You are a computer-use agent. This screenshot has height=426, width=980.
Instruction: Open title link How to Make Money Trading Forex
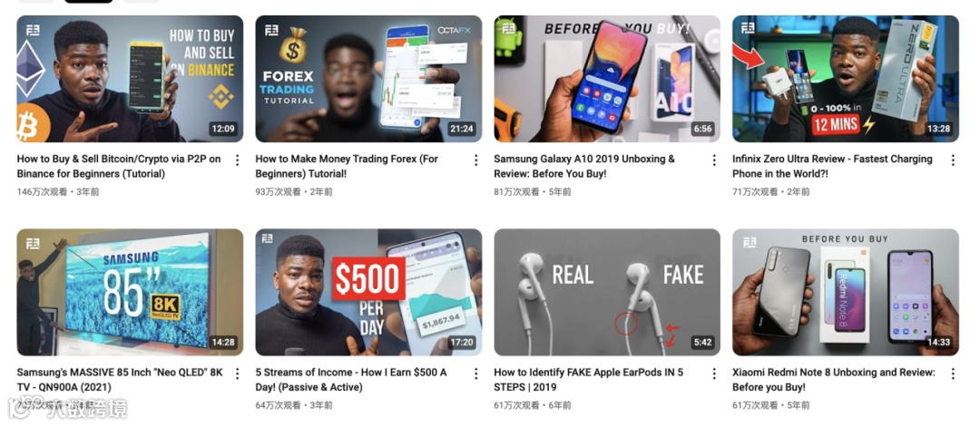(x=347, y=166)
